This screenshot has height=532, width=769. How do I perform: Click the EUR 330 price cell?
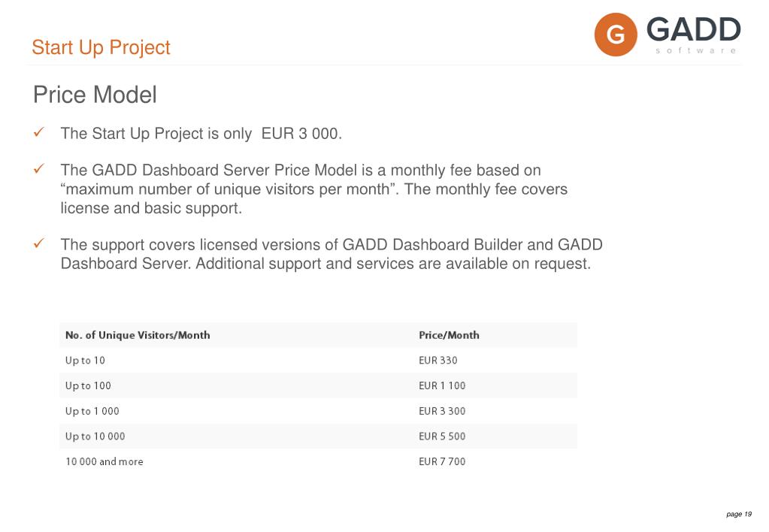click(x=438, y=361)
